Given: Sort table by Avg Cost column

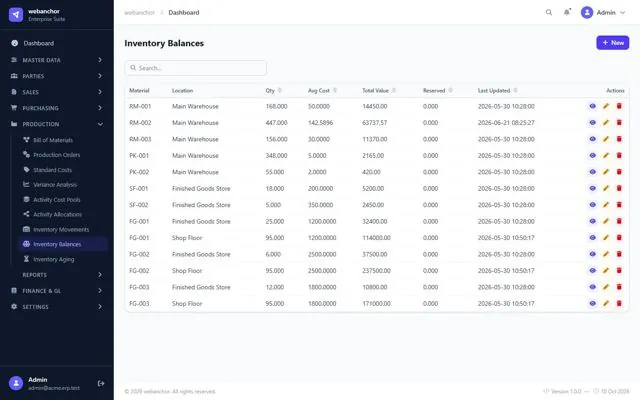Looking at the screenshot, I should click(x=322, y=90).
